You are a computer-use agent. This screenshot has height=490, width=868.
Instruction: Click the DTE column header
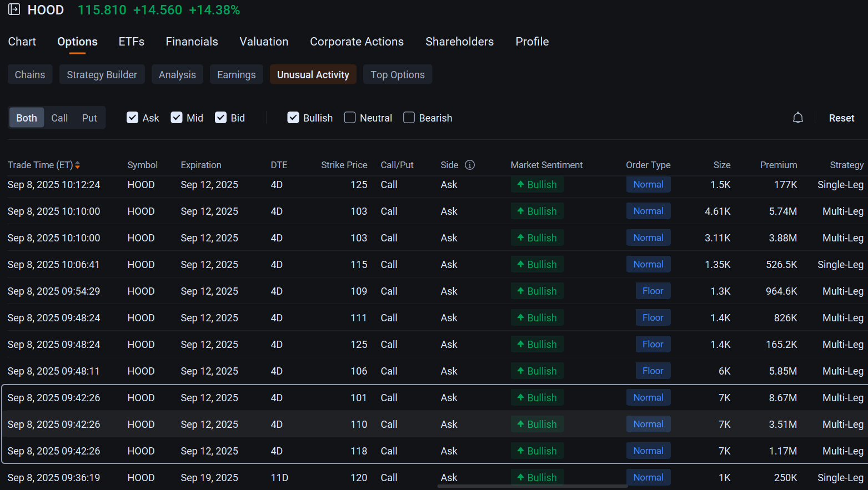(279, 165)
